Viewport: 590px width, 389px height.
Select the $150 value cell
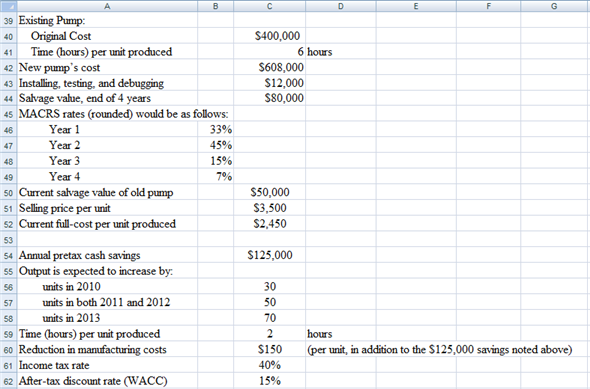269,350
